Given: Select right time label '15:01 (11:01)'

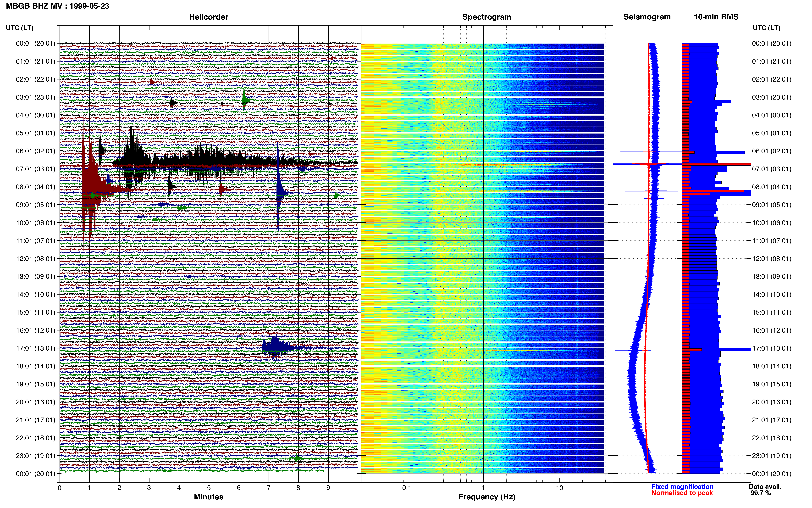Looking at the screenshot, I should (772, 312).
